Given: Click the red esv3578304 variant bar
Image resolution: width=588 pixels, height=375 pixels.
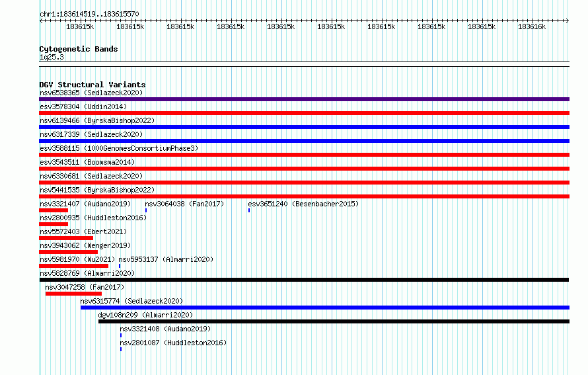Looking at the screenshot, I should (x=304, y=113).
